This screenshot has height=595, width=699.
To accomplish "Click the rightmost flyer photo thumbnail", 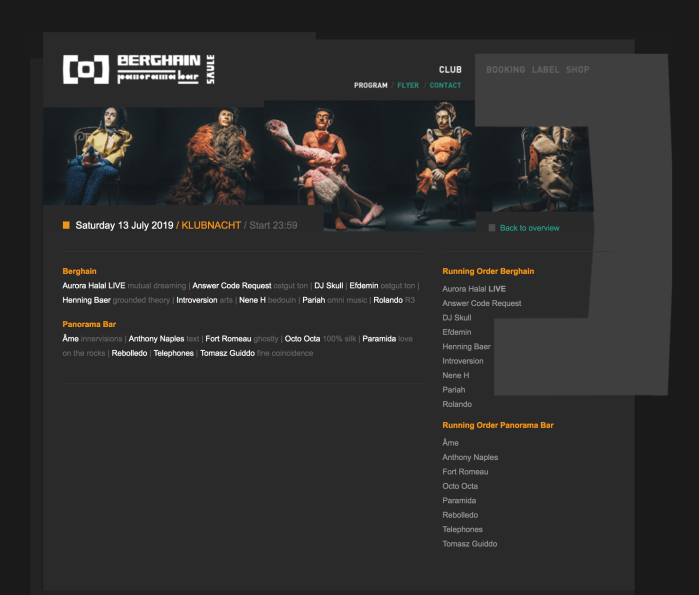I will tap(540, 168).
